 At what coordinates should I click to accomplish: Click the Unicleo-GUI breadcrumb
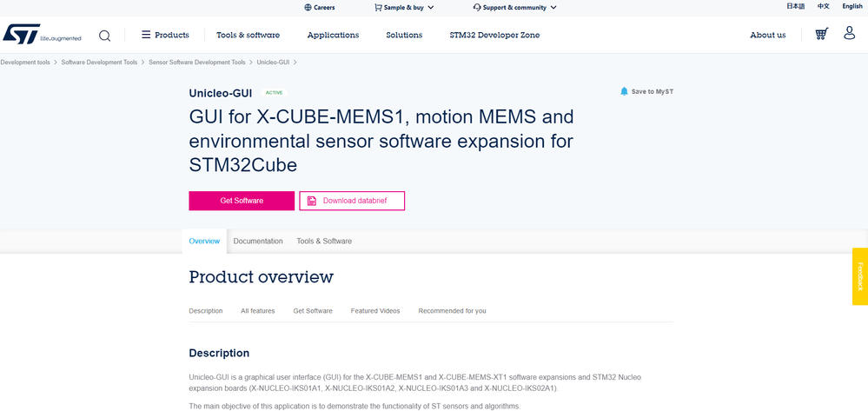coord(273,63)
